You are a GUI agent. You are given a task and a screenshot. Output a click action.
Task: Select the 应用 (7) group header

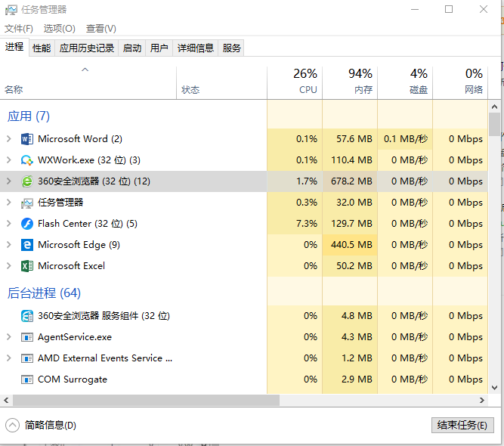(x=29, y=116)
